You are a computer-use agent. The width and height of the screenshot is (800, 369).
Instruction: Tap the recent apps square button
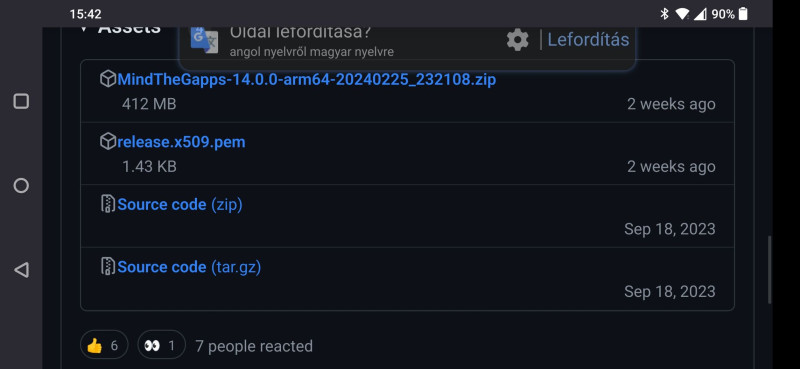point(21,101)
